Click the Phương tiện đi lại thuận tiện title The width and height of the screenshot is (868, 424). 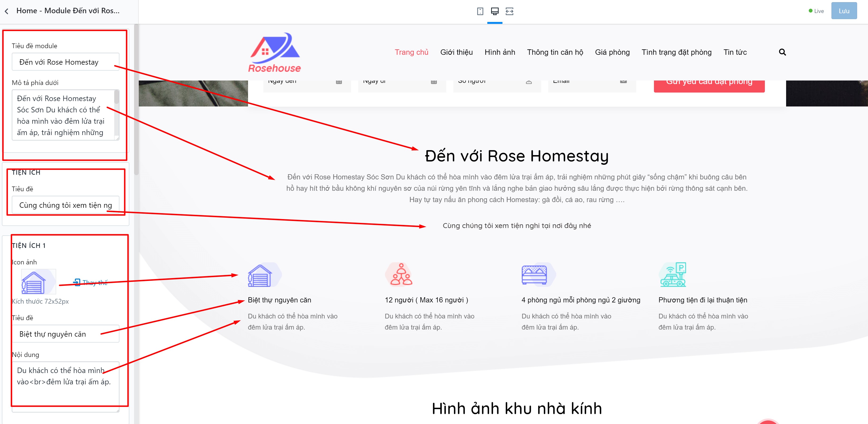703,300
